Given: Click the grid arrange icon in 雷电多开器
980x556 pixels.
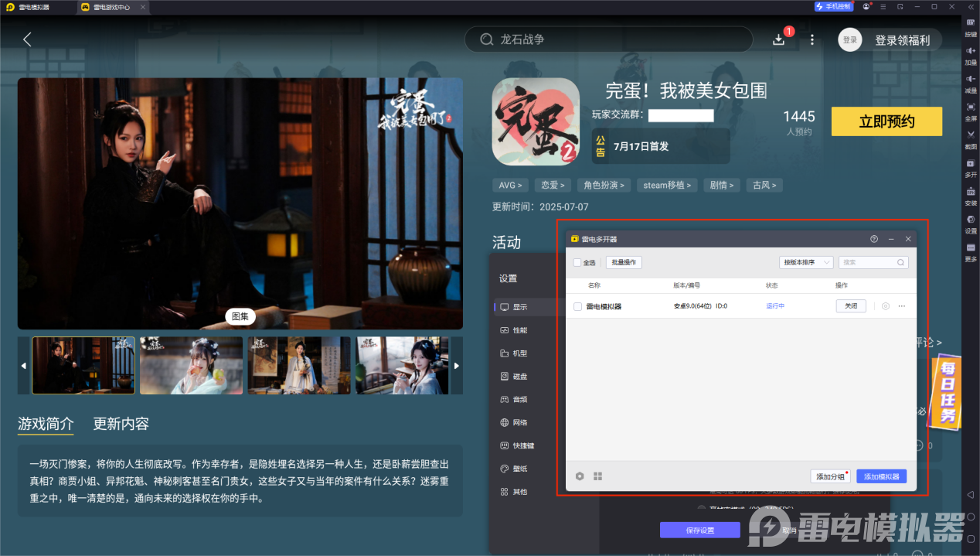Looking at the screenshot, I should point(597,476).
